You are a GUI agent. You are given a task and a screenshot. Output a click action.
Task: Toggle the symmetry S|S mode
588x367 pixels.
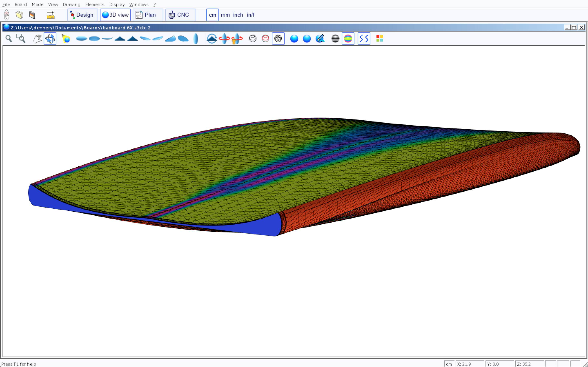click(x=364, y=39)
